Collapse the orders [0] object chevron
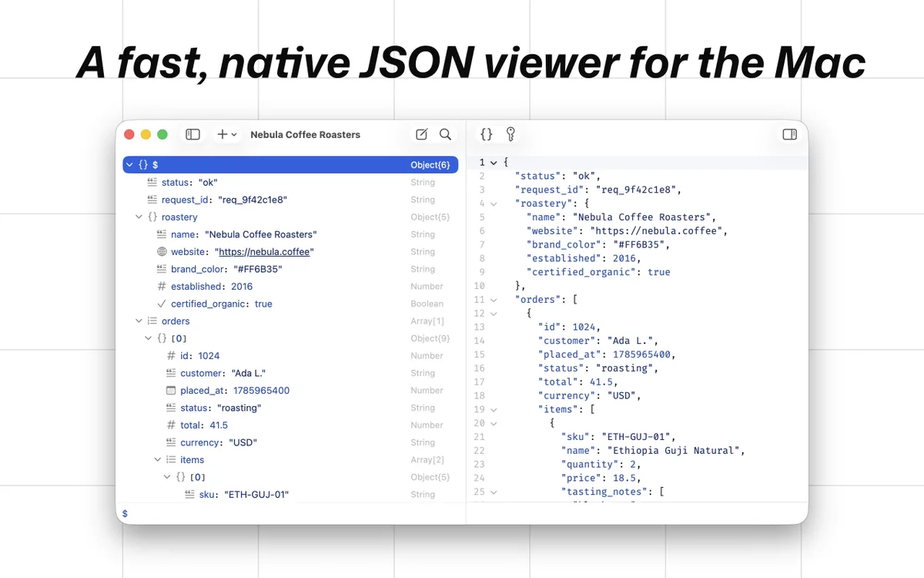Viewport: 924px width, 578px height. coord(148,338)
